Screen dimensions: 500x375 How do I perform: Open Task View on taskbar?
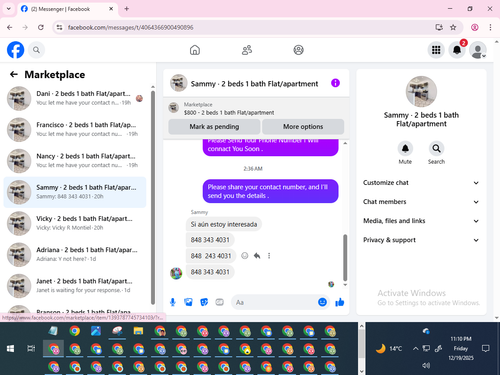[x=31, y=349]
